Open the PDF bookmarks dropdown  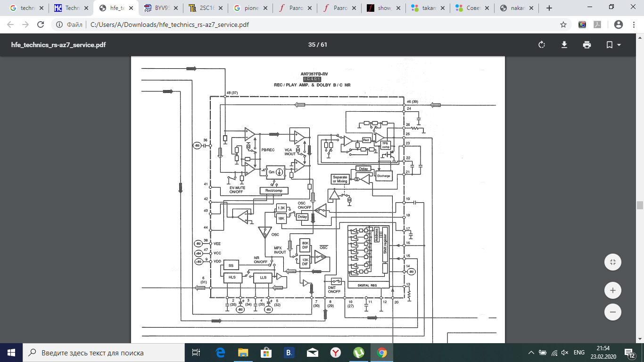[613, 45]
